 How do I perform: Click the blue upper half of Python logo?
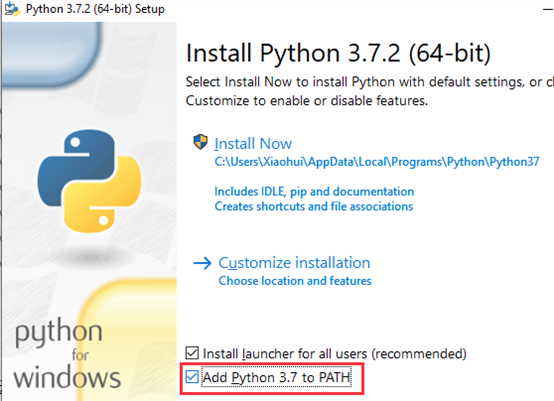point(76,163)
